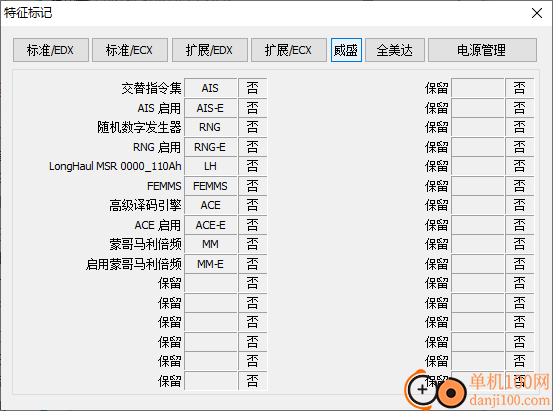Screen dimensions: 553x411
Task: Select the ACE code field
Action: pos(211,205)
